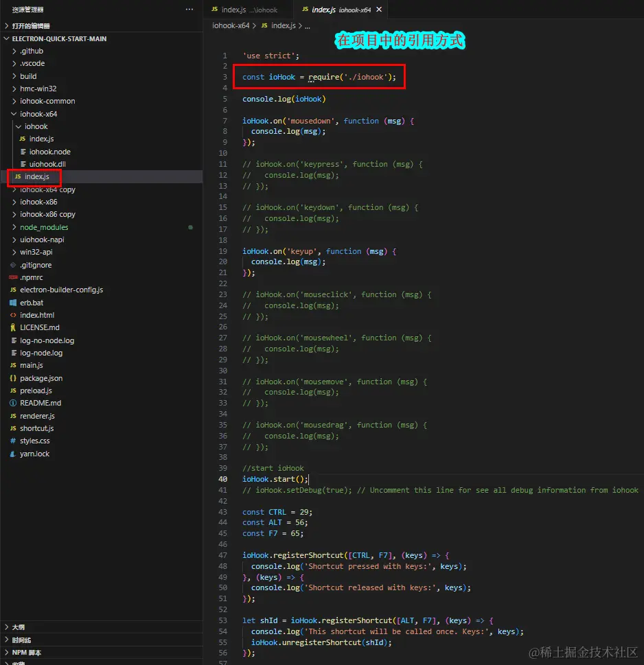Open the package.json file

pyautogui.click(x=102, y=378)
